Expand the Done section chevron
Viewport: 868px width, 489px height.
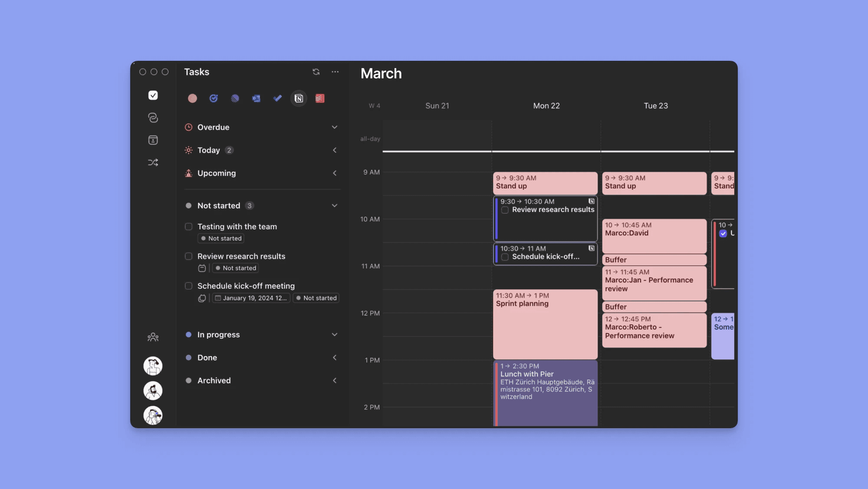coord(335,358)
